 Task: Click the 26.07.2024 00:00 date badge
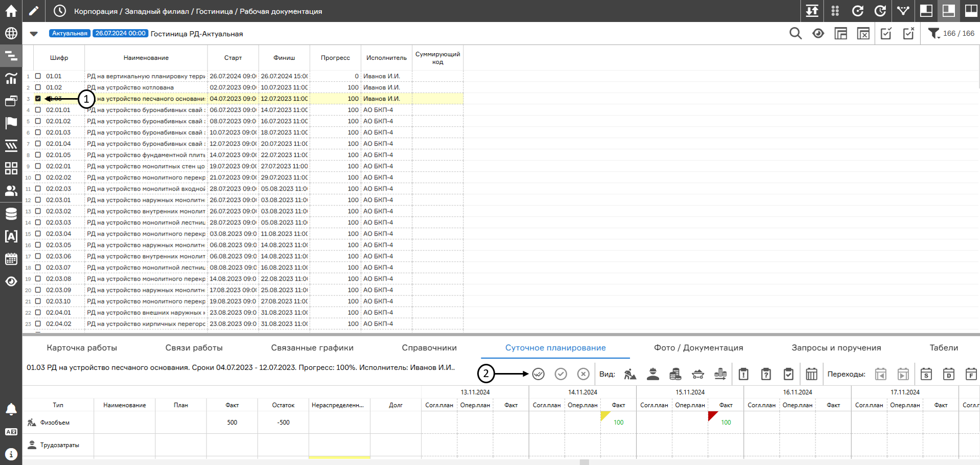coord(121,33)
